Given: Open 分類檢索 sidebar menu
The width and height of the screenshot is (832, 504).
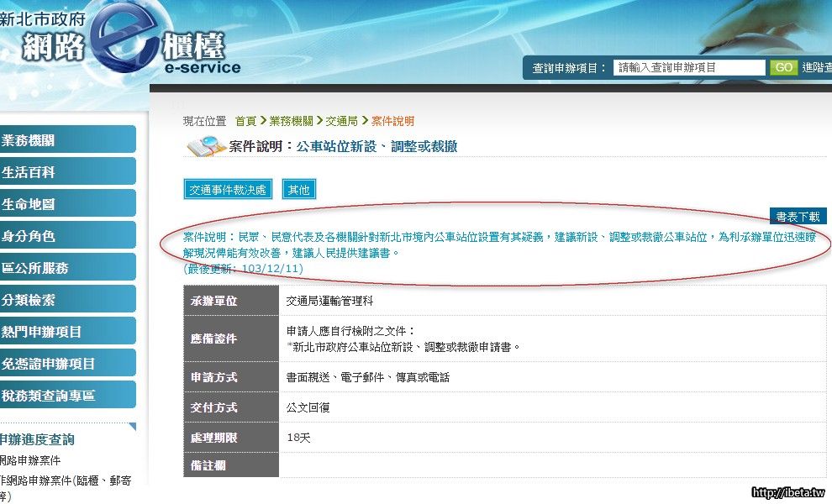Looking at the screenshot, I should click(67, 300).
